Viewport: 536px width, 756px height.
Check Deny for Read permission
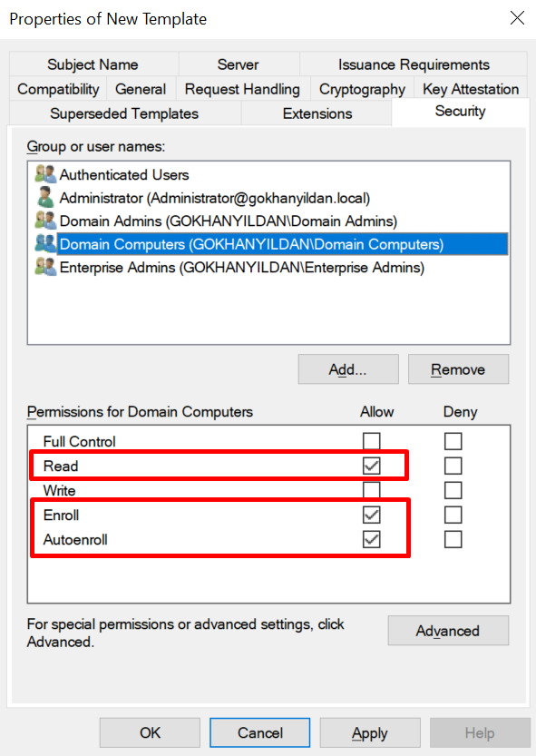click(x=453, y=466)
